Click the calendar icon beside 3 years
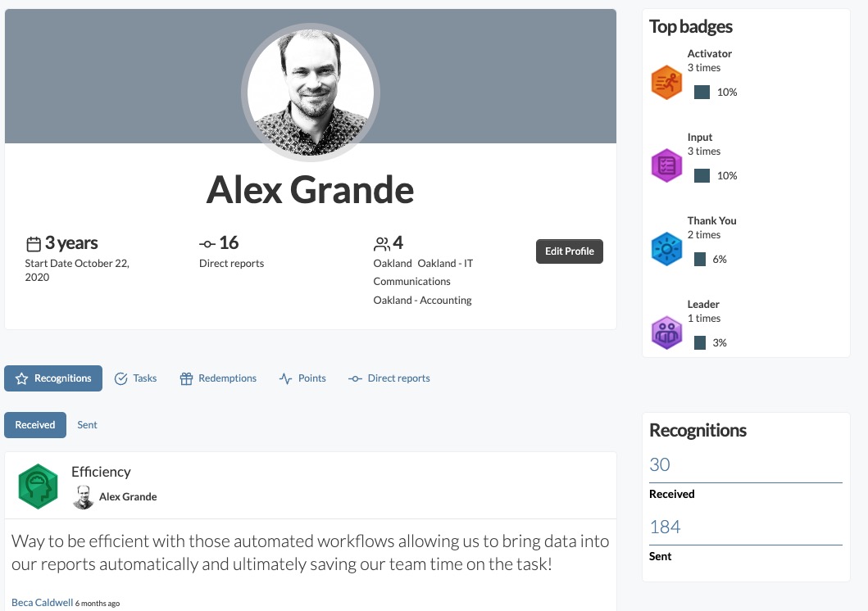Viewport: 868px width, 611px height. click(x=34, y=244)
